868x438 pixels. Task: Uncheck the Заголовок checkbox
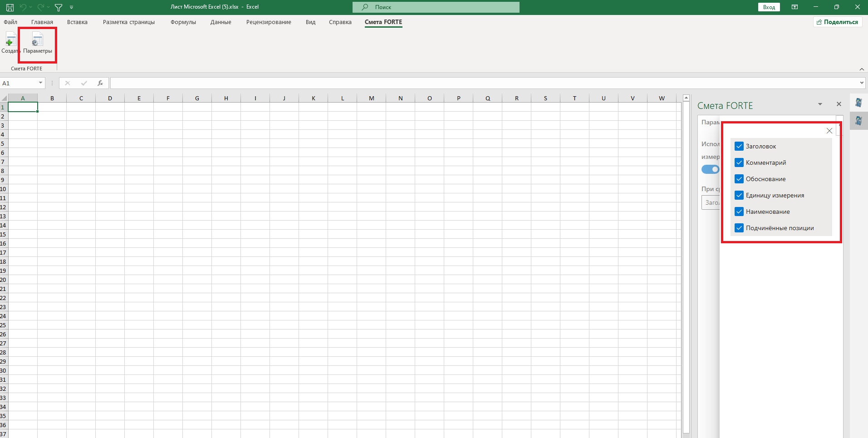coord(739,146)
